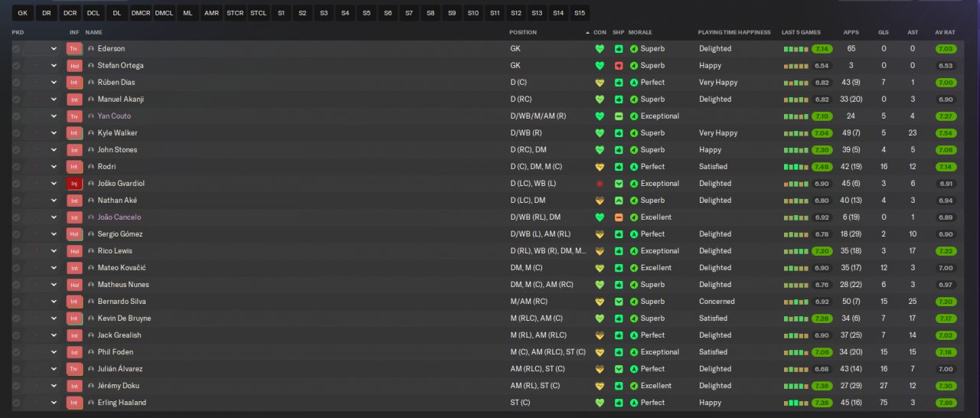Tick the picked circle for Julián Álvarez

coord(16,368)
